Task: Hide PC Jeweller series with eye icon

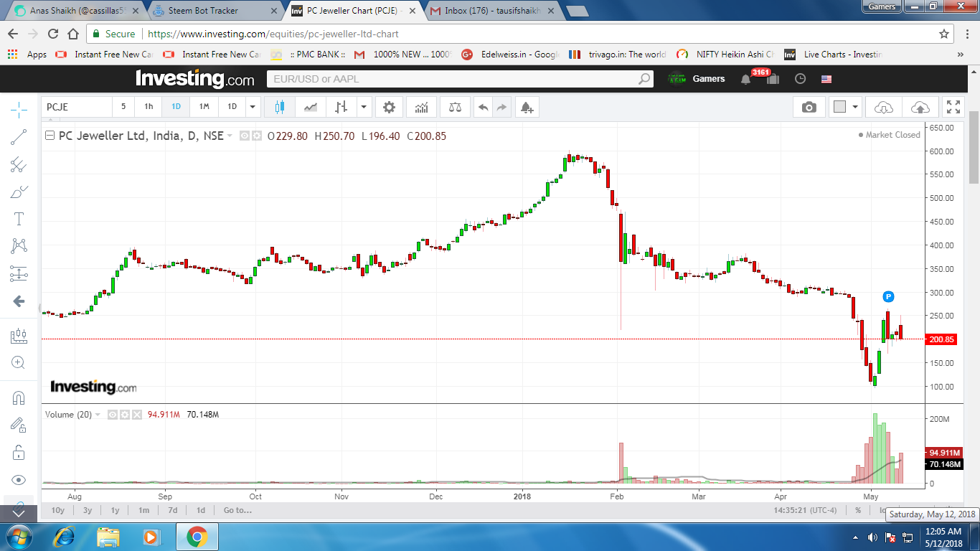Action: [244, 136]
